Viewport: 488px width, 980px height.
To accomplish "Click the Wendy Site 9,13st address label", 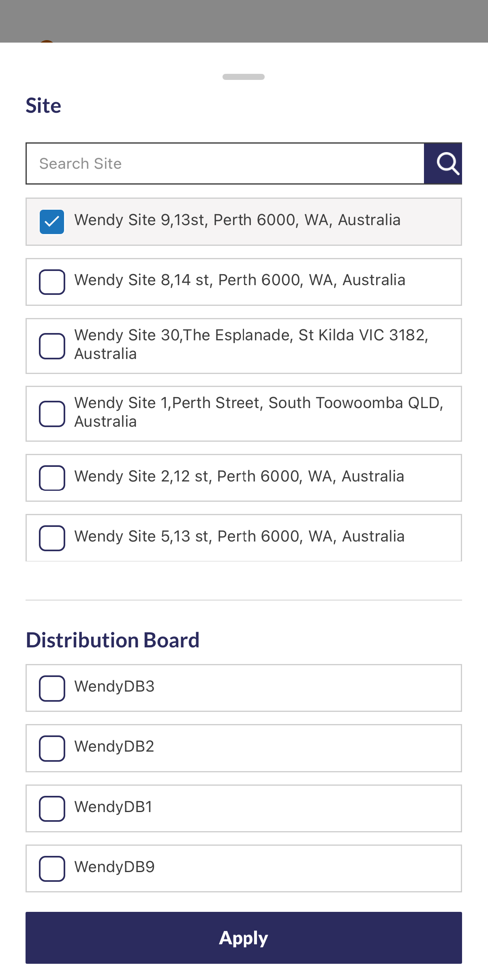I will point(237,220).
